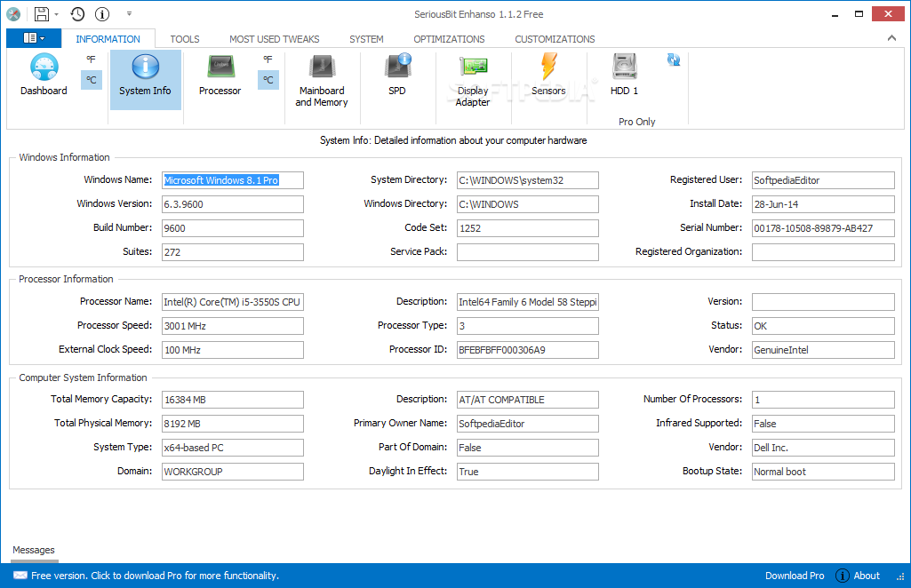The image size is (911, 588).
Task: Click the Windows Name field
Action: coord(232,180)
